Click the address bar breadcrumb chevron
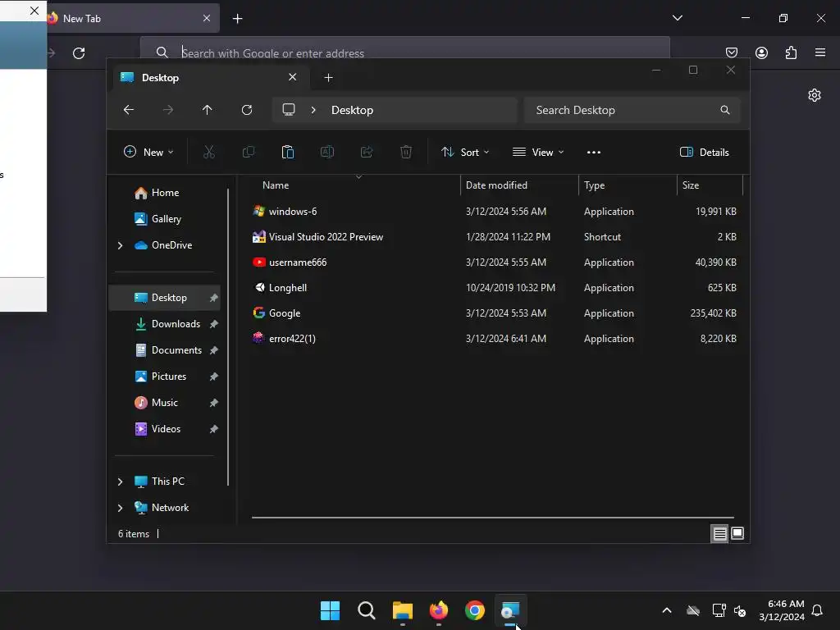Viewport: 840px width, 630px height. [x=313, y=110]
